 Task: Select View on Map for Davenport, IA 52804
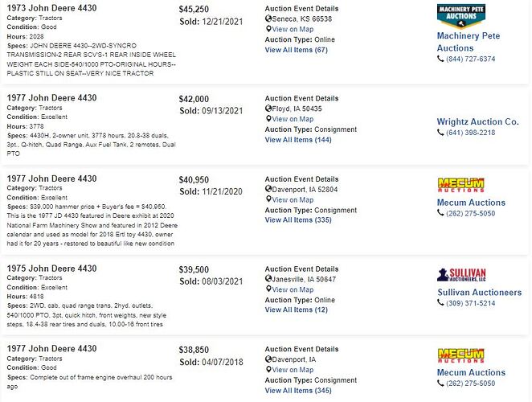click(x=293, y=199)
